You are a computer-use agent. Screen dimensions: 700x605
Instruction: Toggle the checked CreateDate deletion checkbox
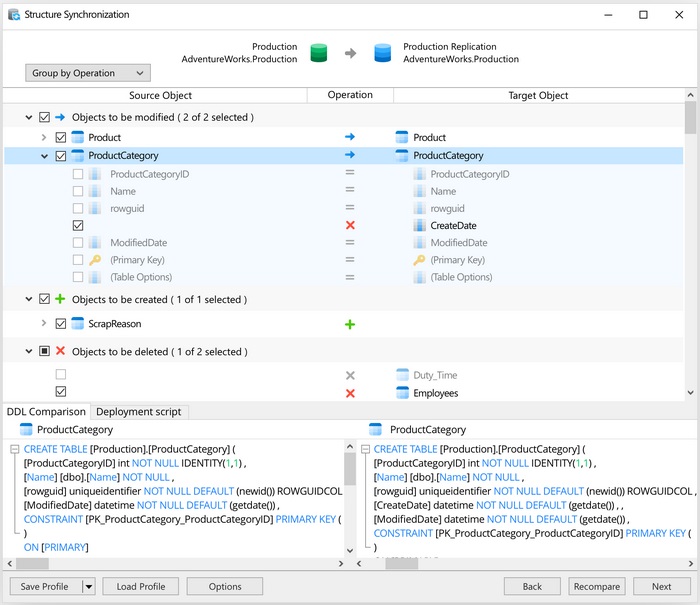(x=78, y=225)
